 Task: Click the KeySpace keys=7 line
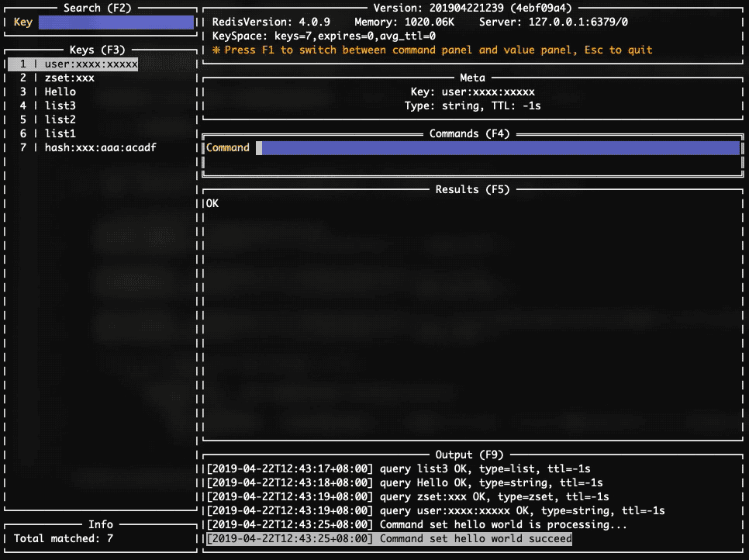click(x=324, y=36)
